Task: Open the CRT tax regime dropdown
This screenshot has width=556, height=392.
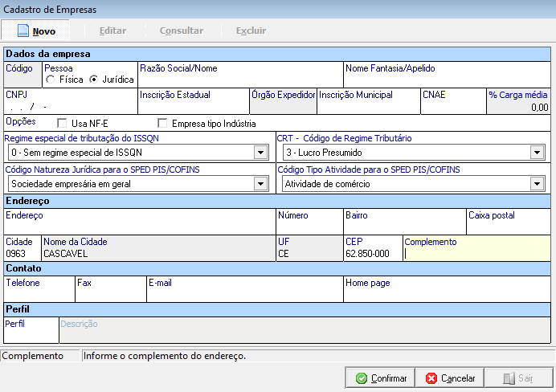Action: coord(537,153)
